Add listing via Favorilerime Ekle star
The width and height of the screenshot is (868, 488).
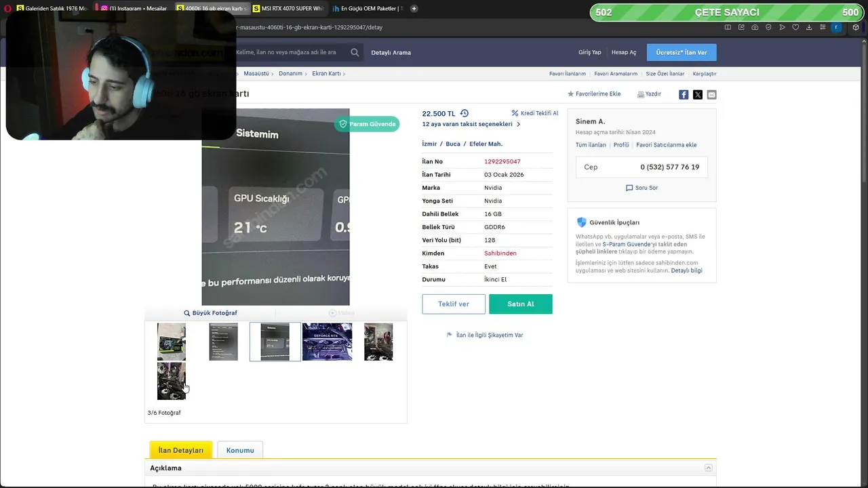click(571, 94)
